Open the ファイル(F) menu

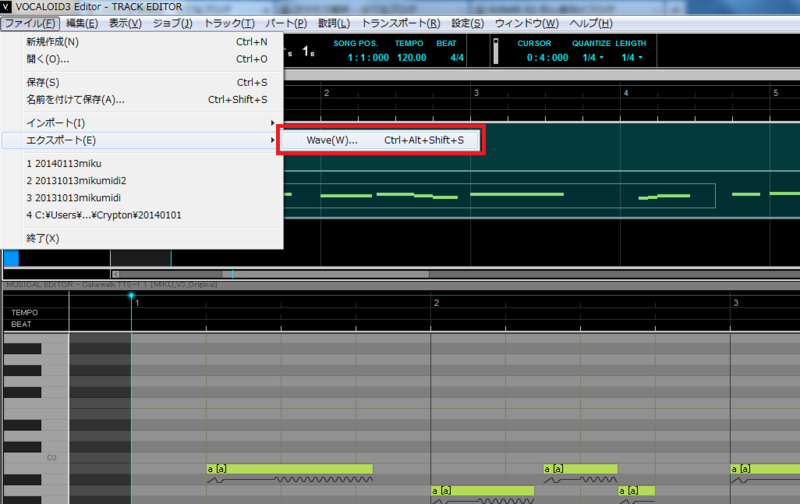[x=30, y=23]
